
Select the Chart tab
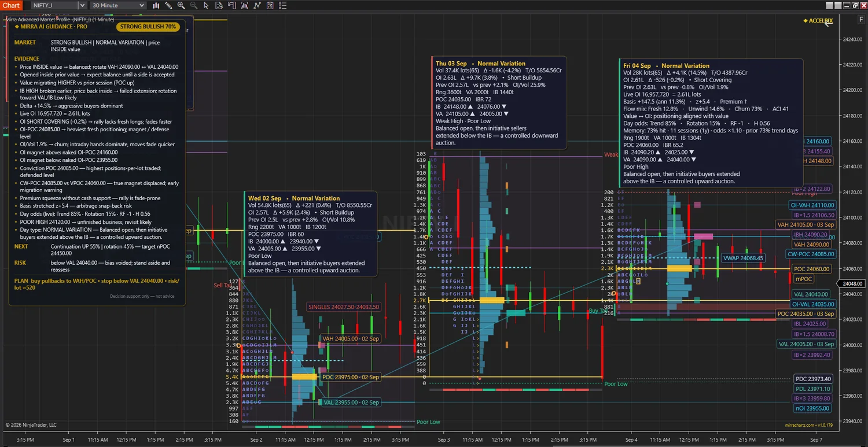11,5
